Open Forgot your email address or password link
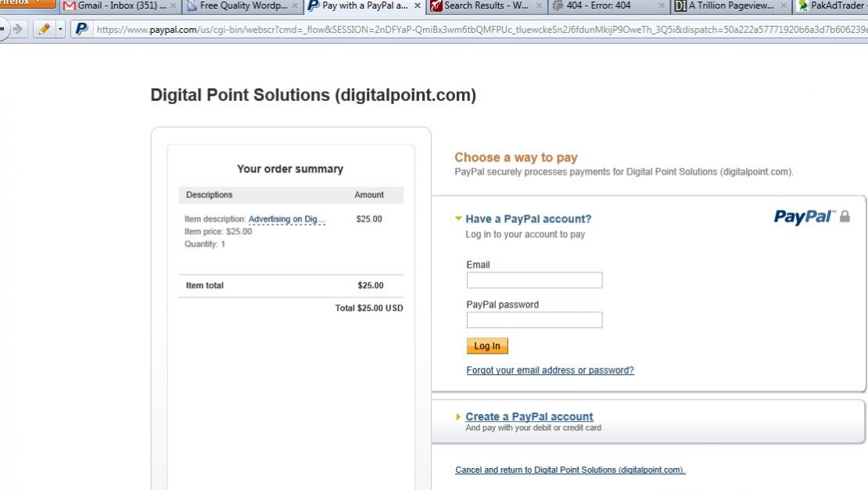The height and width of the screenshot is (490, 868). coord(551,370)
